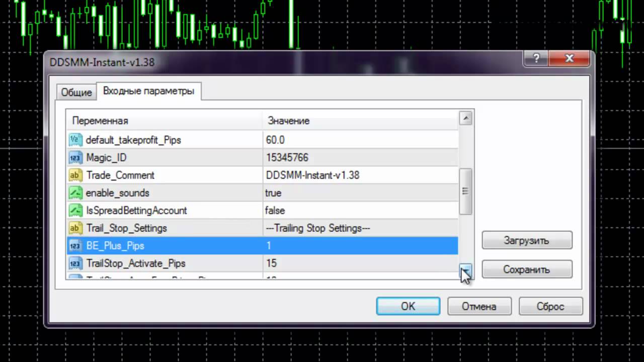Switch to the Общие tab
The width and height of the screenshot is (644, 362).
click(x=76, y=92)
